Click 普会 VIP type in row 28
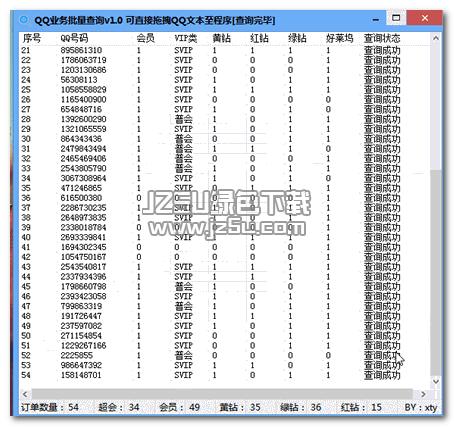This screenshot has height=427, width=454. (184, 119)
